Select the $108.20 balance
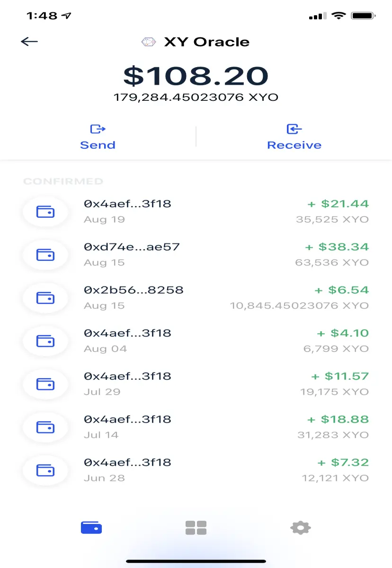This screenshot has width=392, height=568. tap(196, 76)
